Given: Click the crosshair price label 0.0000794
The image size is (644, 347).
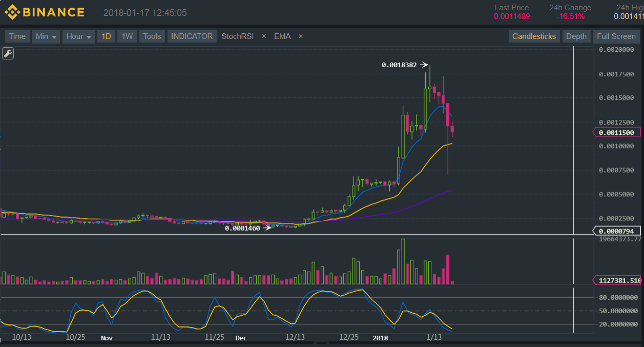Looking at the screenshot, I should click(x=616, y=231).
